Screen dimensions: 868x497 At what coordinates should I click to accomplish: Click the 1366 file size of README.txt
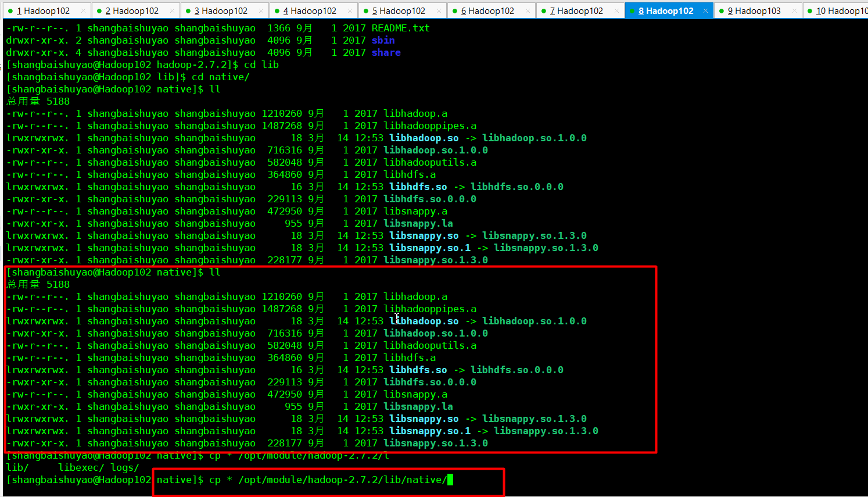tap(279, 28)
